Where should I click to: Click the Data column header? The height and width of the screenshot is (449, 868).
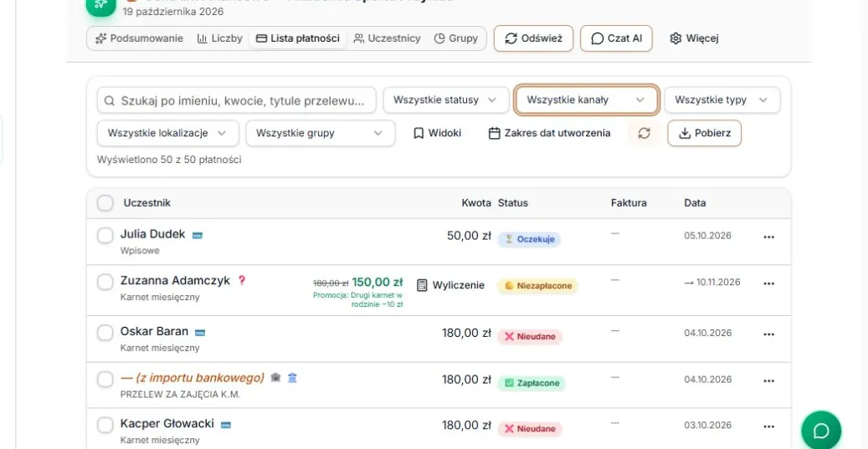tap(695, 203)
